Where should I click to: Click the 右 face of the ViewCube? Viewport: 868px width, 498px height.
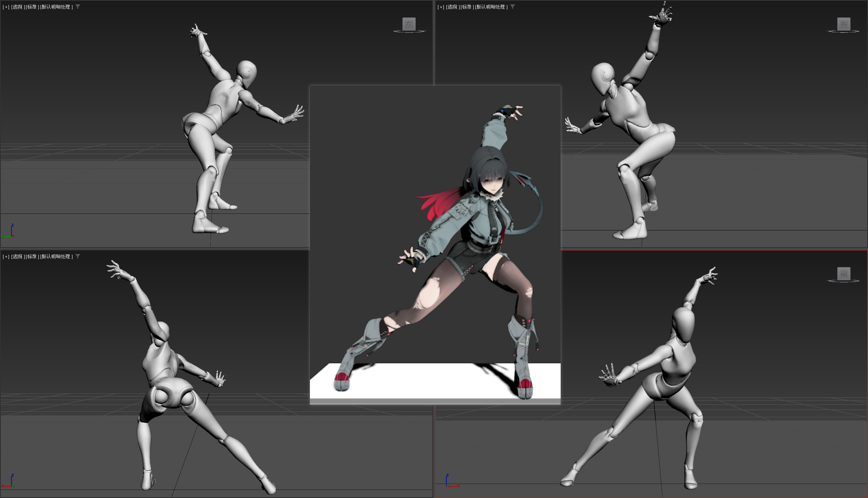(844, 24)
